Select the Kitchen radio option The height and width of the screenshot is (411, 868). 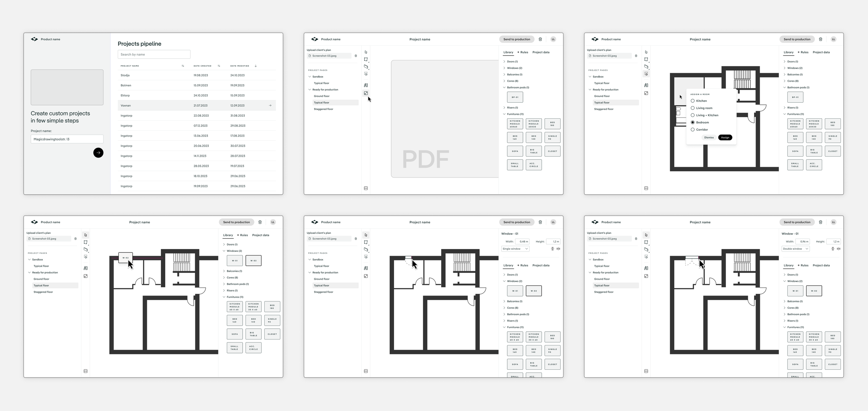tap(693, 101)
